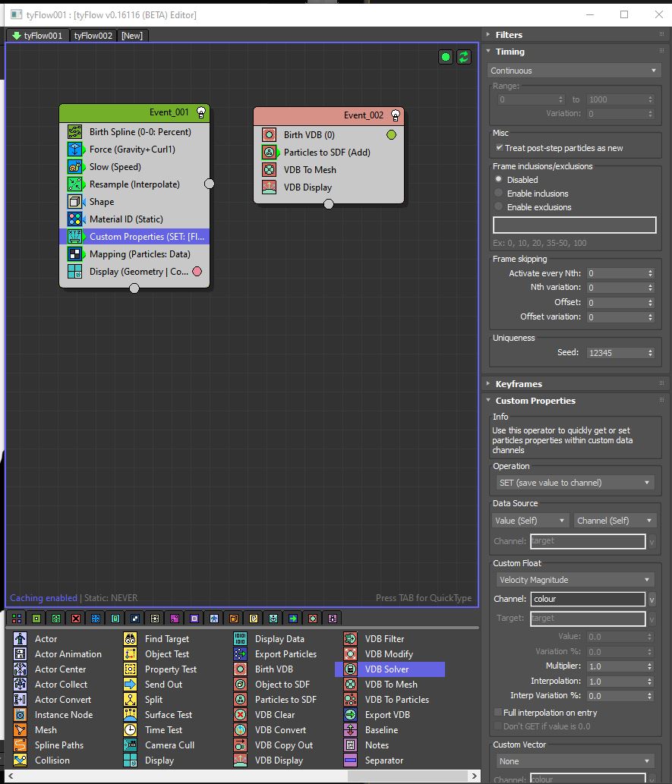Click the green refresh icon in flow view
This screenshot has width=672, height=784.
tap(464, 57)
